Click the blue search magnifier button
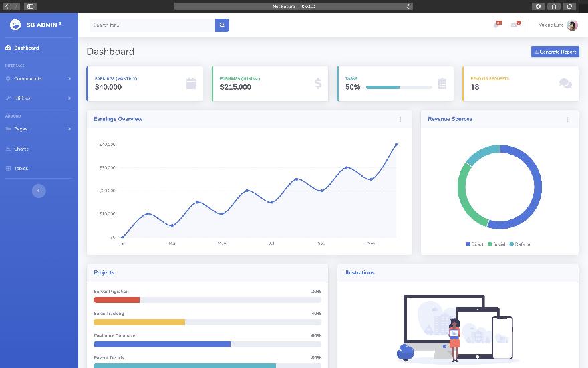The image size is (588, 368). point(222,25)
